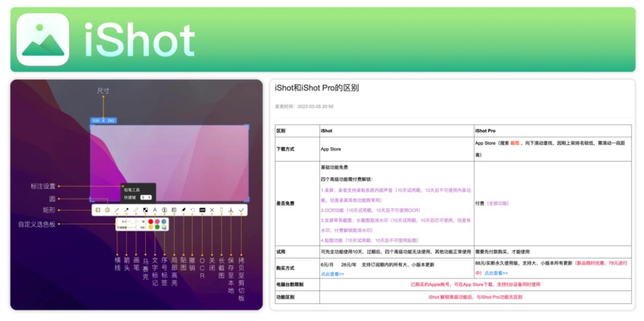Viewport: 644px width, 321px height.
Task: Click the 4.贴图功能 trial line
Action: coord(370,240)
